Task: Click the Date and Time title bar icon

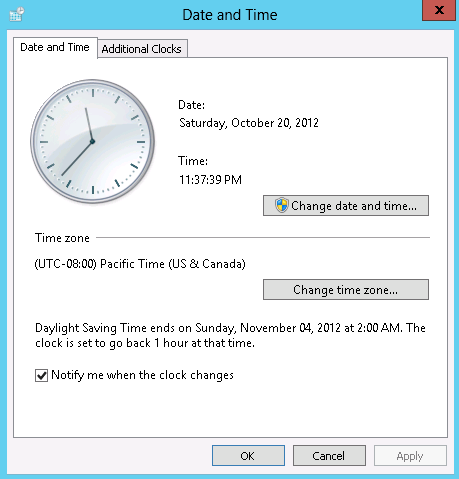Action: (17, 15)
